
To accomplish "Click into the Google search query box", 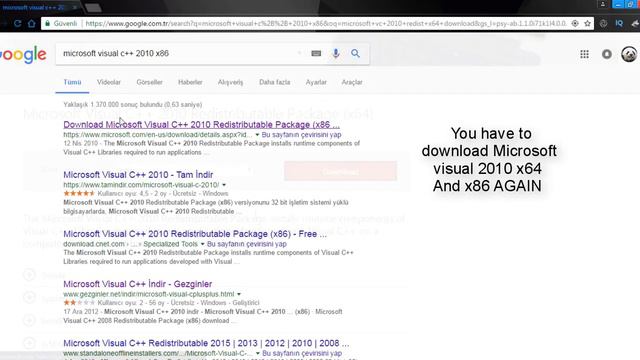I will (180, 53).
